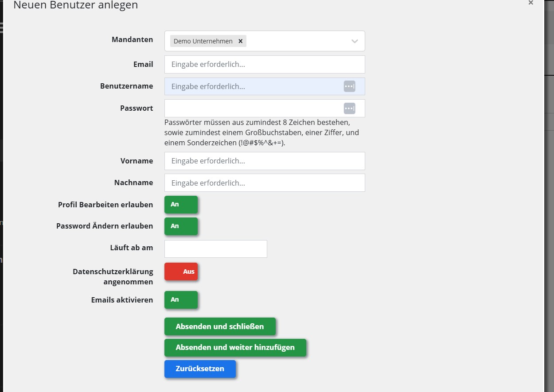Select the Passwort input field
The height and width of the screenshot is (392, 554).
point(253,108)
